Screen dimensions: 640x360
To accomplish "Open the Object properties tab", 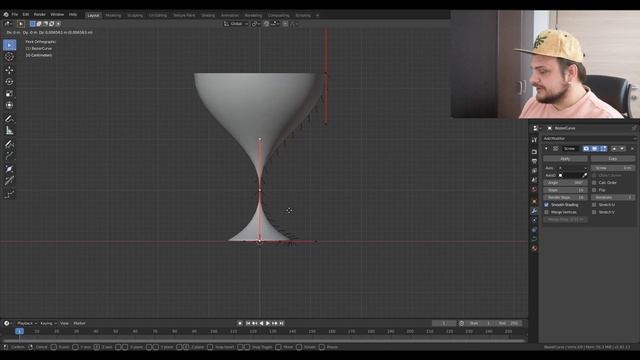I will (534, 201).
